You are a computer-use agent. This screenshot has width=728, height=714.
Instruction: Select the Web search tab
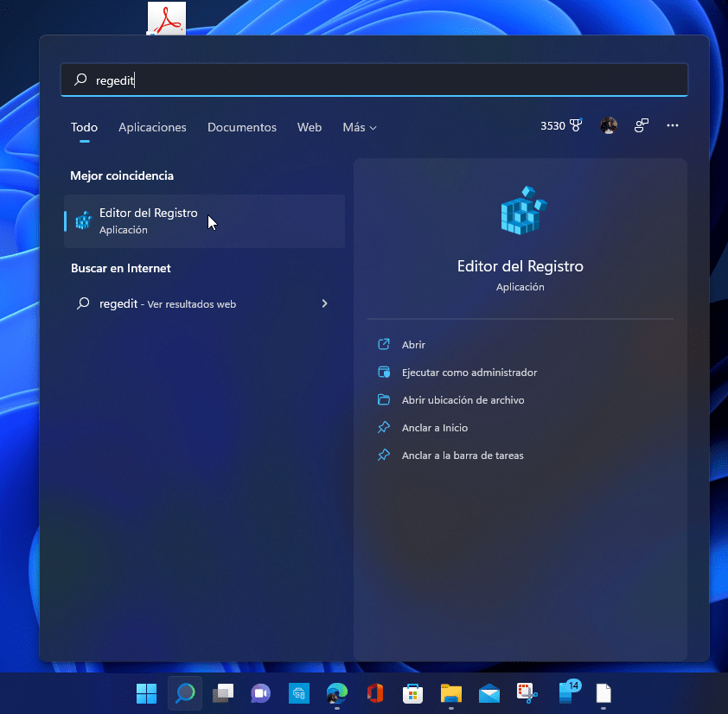310,127
